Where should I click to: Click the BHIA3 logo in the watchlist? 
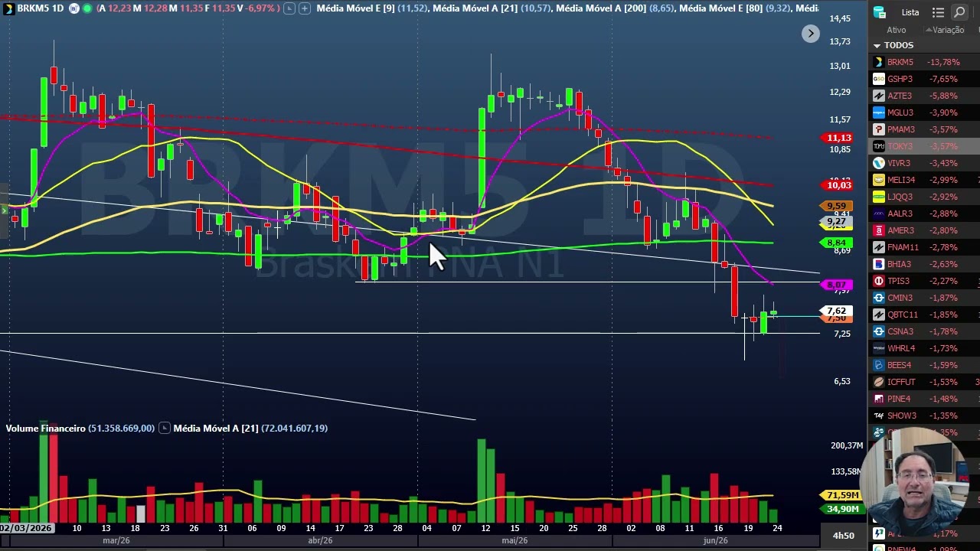[879, 264]
